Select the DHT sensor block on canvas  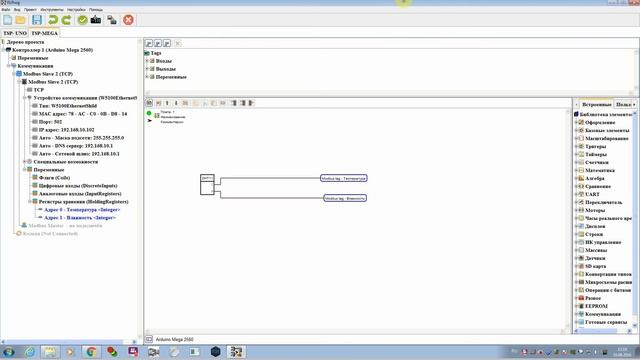(x=207, y=184)
